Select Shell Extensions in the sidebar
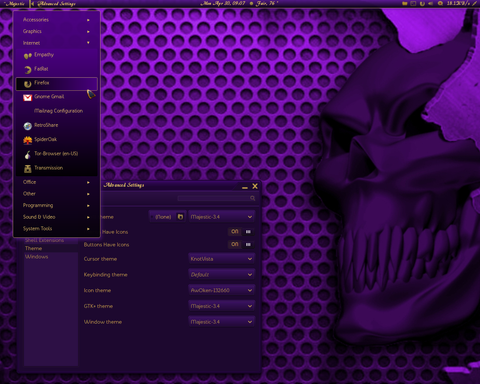This screenshot has width=480, height=384. (x=51, y=240)
